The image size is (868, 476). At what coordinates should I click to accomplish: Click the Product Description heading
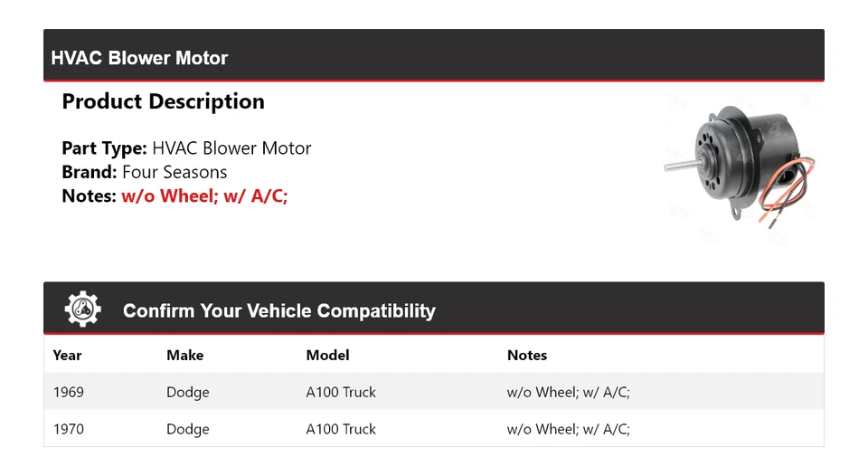click(163, 101)
